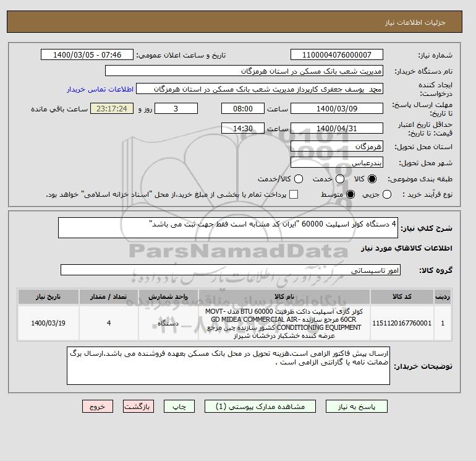The height and width of the screenshot is (461, 476).
Task: Click the تعداد / مقدار column header
Action: coord(109,296)
